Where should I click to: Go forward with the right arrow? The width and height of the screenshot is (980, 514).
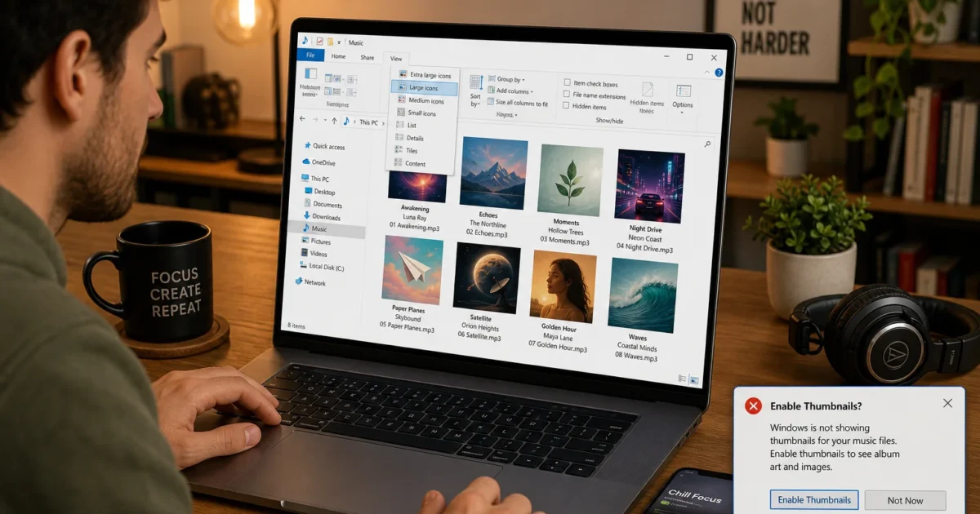(314, 120)
